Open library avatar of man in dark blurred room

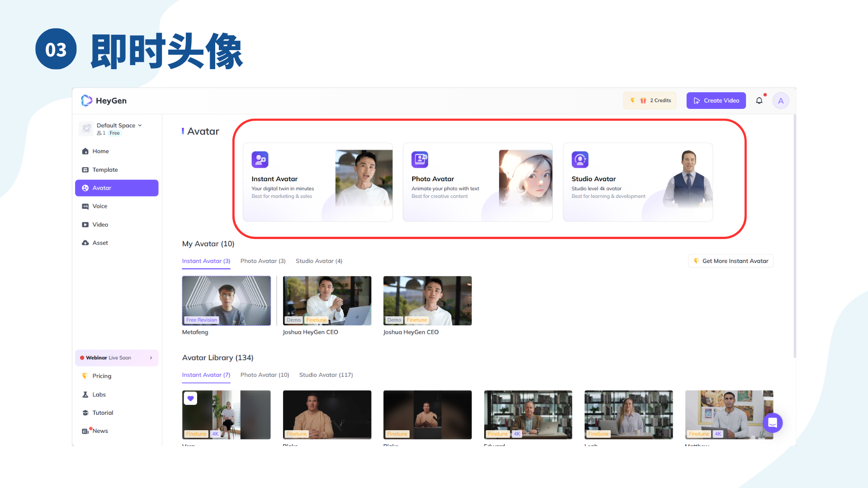pyautogui.click(x=428, y=415)
